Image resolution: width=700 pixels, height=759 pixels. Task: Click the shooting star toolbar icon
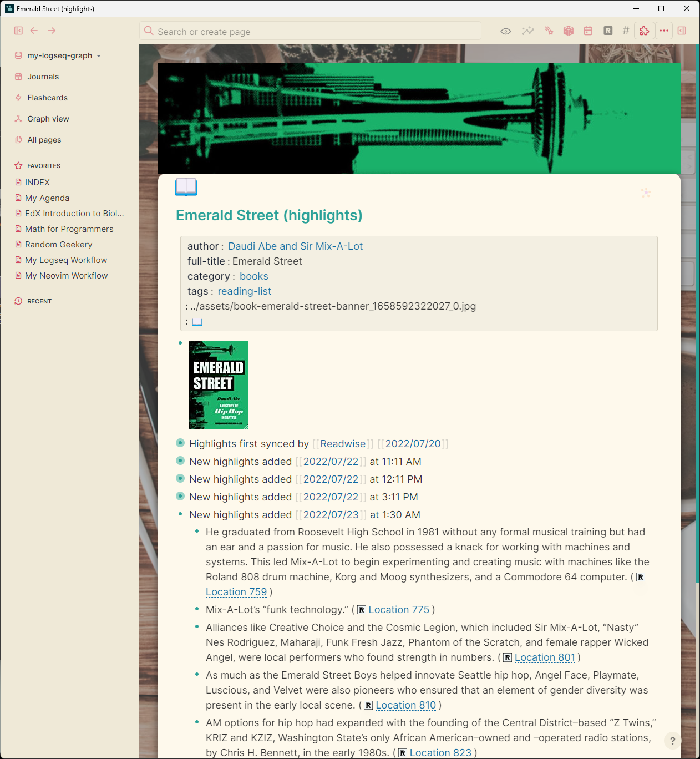click(549, 31)
